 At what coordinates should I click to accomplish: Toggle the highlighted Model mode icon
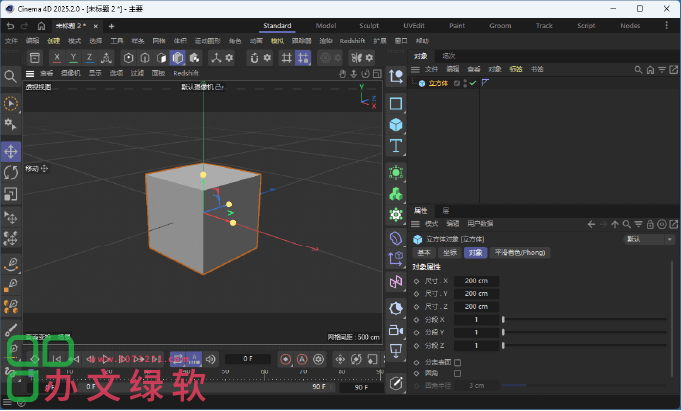click(x=178, y=58)
